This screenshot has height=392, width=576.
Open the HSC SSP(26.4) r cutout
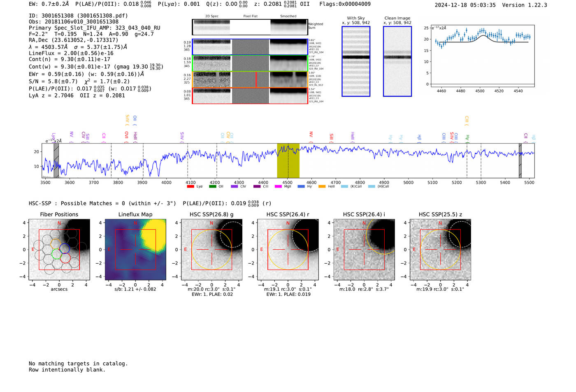click(x=288, y=250)
